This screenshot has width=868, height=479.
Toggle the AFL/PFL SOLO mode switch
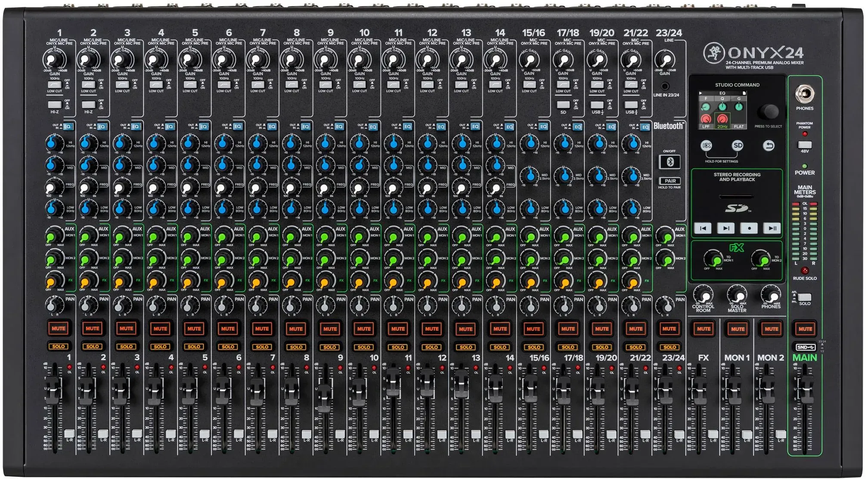coord(804,297)
